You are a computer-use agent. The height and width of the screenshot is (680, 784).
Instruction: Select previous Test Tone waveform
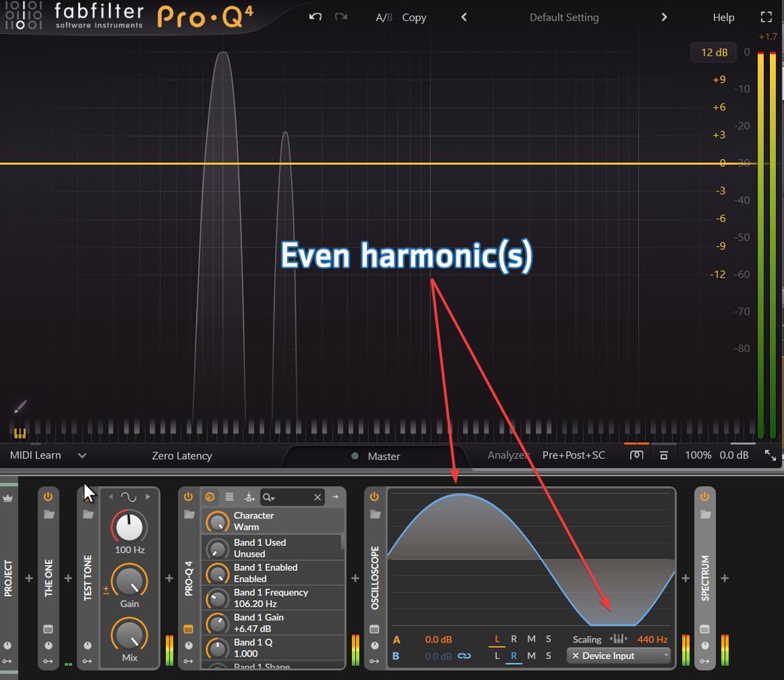tap(111, 497)
